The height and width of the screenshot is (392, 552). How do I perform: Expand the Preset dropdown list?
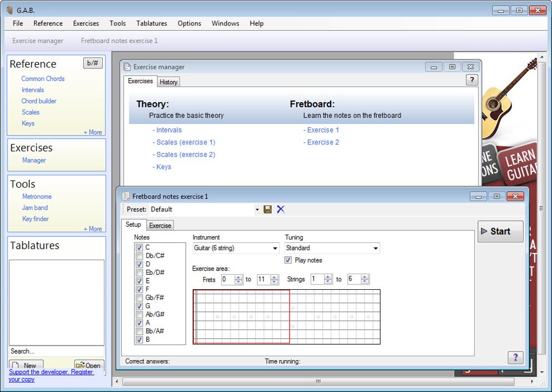click(257, 210)
